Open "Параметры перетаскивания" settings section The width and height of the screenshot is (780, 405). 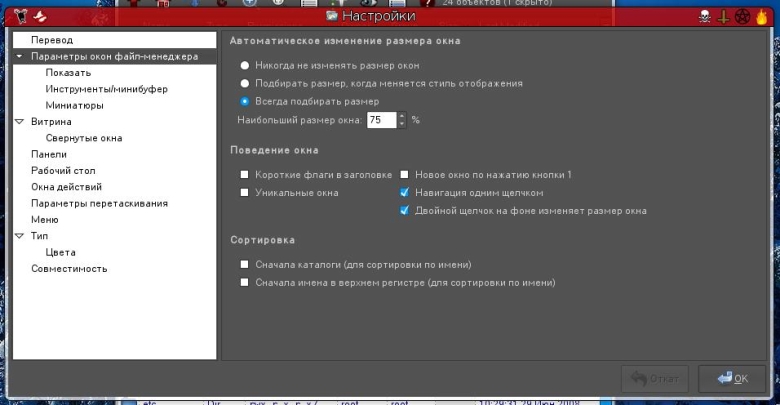click(99, 203)
